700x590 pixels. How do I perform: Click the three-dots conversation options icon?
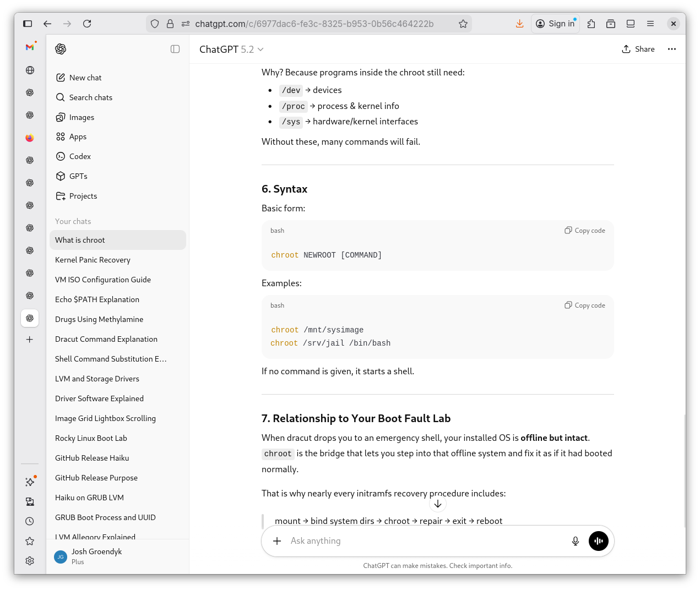click(671, 49)
